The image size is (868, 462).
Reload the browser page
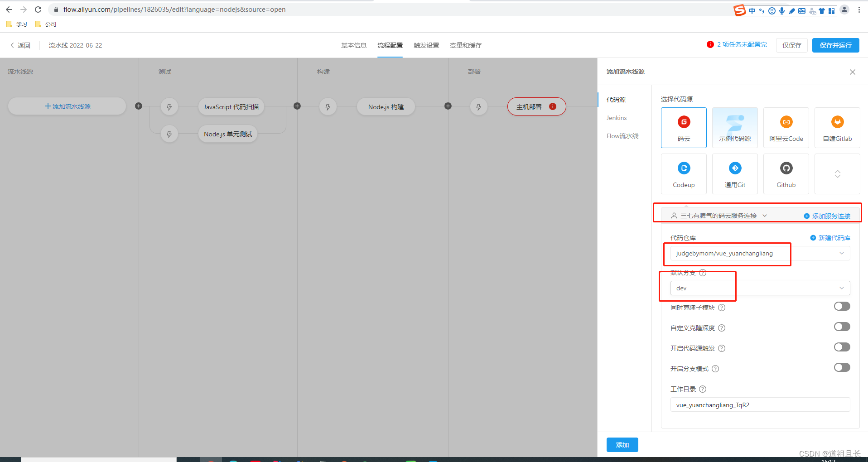coord(38,10)
